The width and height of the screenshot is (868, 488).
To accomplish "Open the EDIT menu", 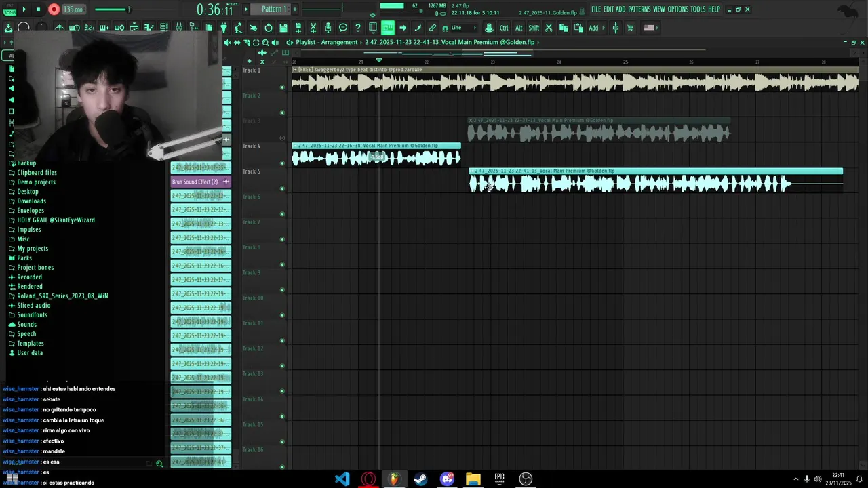I will (609, 9).
